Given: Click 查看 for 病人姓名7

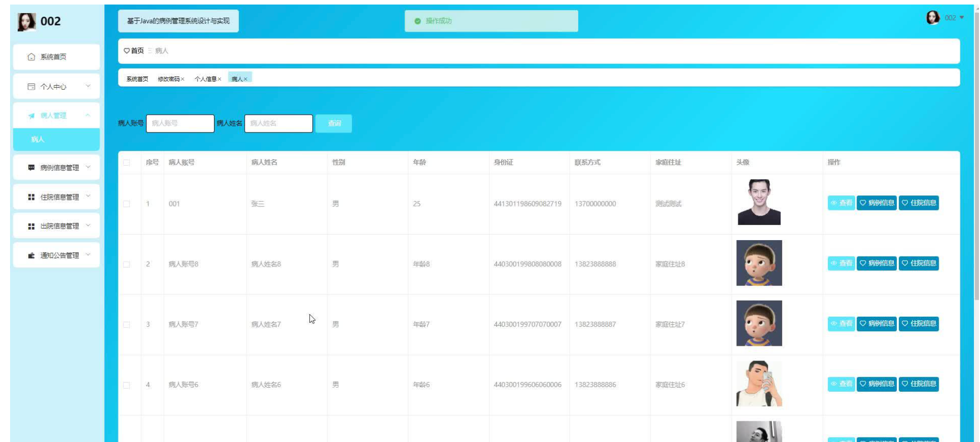Looking at the screenshot, I should pos(841,324).
